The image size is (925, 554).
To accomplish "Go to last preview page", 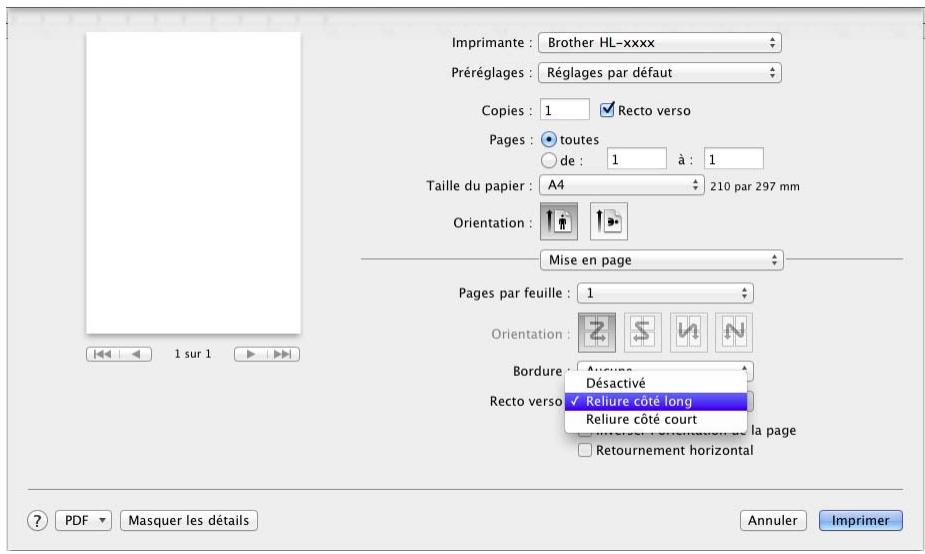I will (x=283, y=354).
